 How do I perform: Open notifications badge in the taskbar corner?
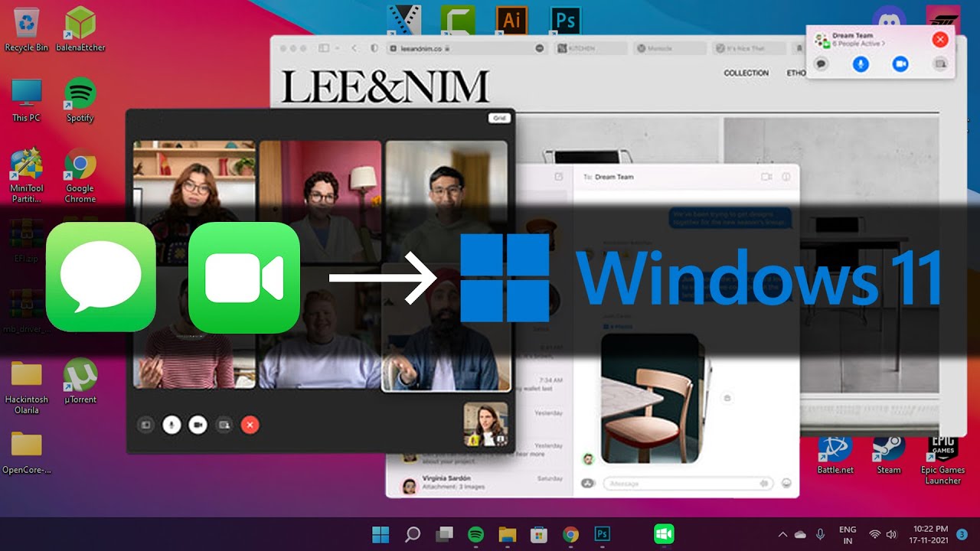[x=962, y=533]
